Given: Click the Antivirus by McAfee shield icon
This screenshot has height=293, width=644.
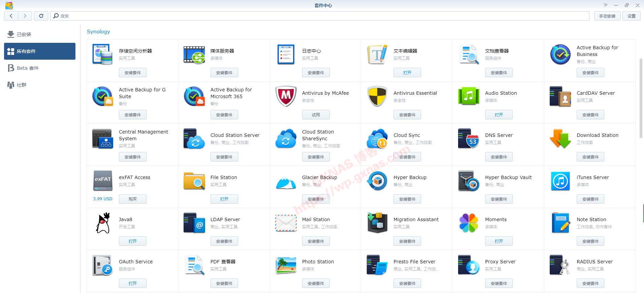Looking at the screenshot, I should [x=286, y=96].
